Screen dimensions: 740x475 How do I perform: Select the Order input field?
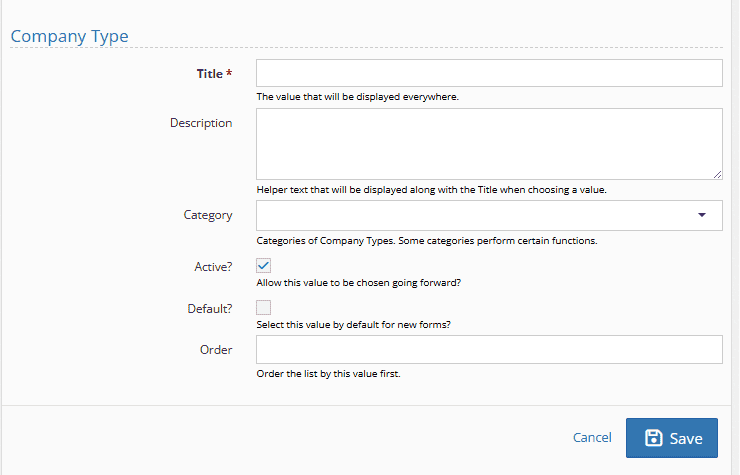(x=489, y=350)
